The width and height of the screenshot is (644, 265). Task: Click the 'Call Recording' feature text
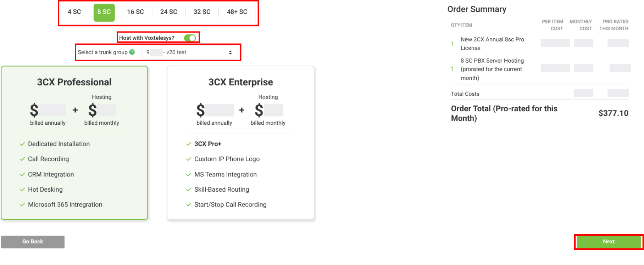(48, 159)
